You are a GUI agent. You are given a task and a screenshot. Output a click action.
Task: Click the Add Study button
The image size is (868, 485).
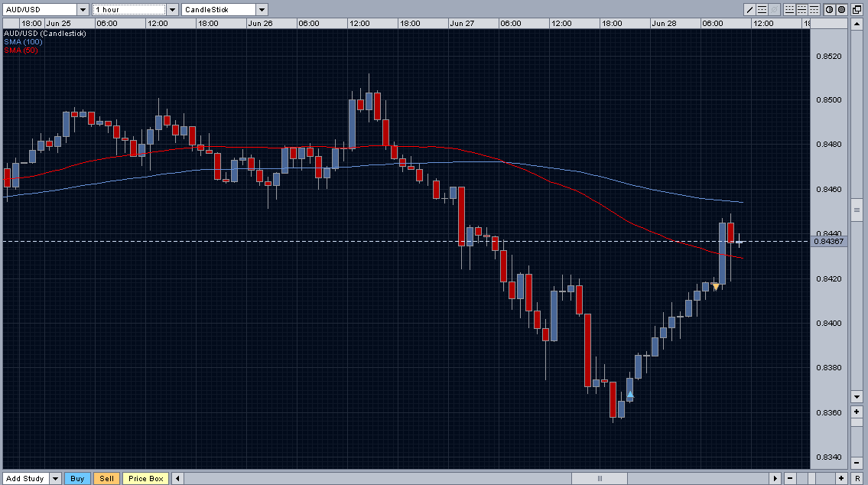pos(25,478)
